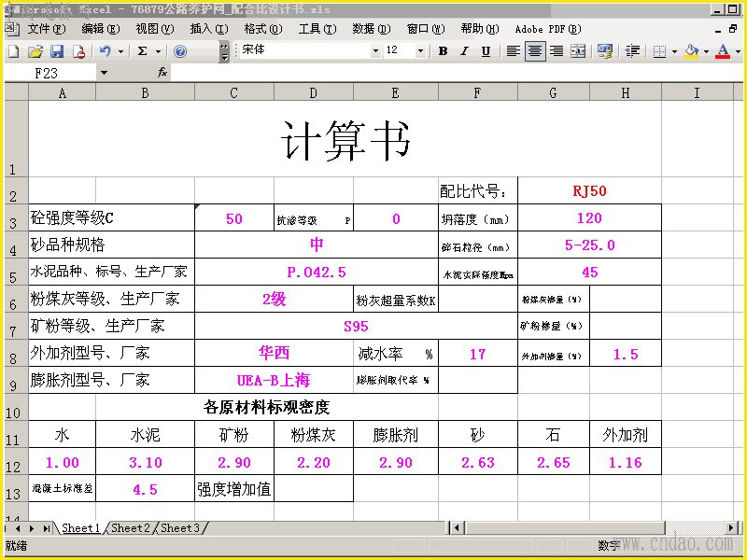Screen dimensions: 747x560
Task: Open the fill color picker arrow
Action: [x=706, y=51]
